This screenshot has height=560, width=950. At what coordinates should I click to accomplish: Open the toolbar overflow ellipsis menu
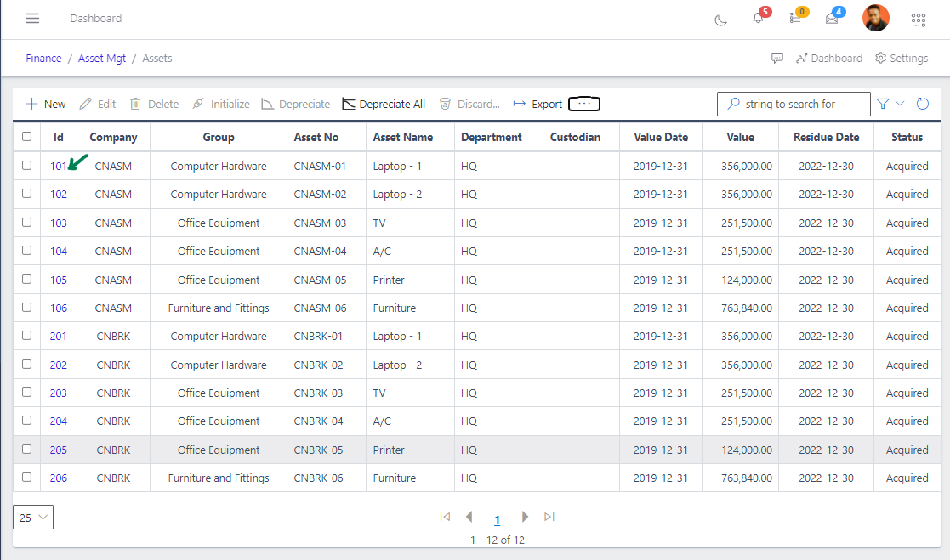pyautogui.click(x=583, y=103)
